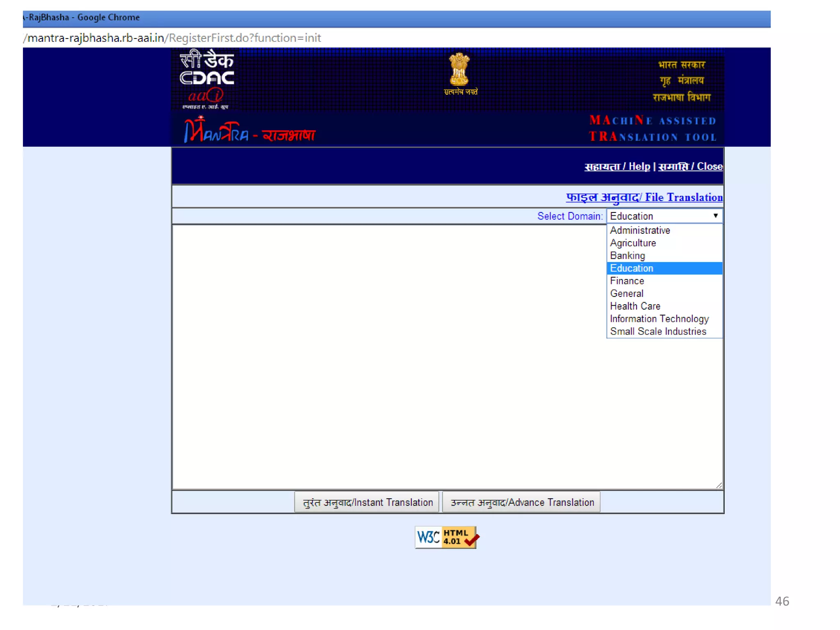Select Administrative from domain list

tap(640, 231)
